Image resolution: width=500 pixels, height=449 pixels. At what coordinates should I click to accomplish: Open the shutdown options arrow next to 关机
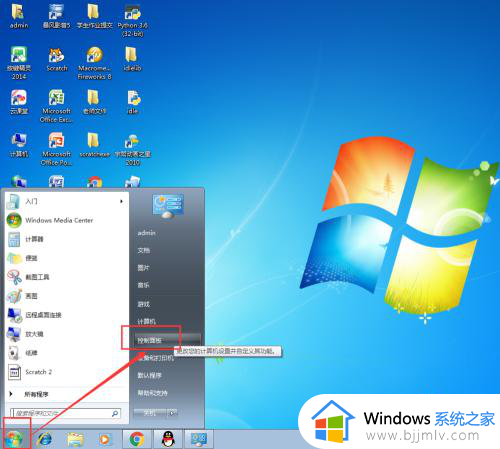172,413
